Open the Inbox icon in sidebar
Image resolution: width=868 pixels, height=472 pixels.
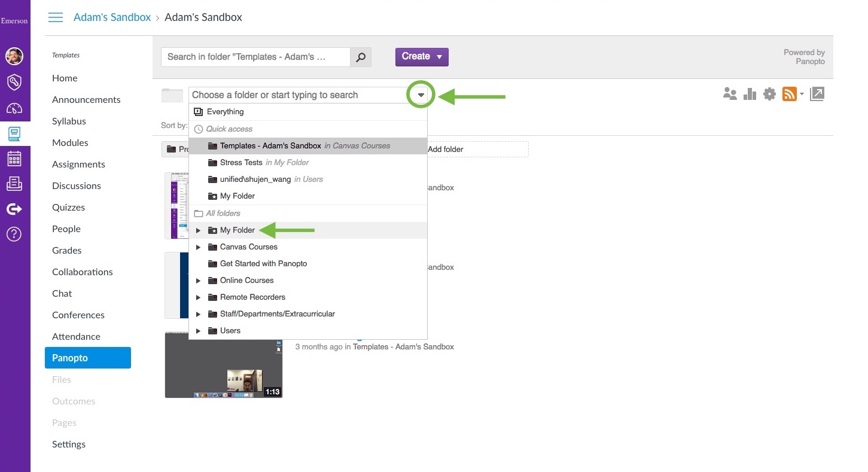click(x=14, y=184)
